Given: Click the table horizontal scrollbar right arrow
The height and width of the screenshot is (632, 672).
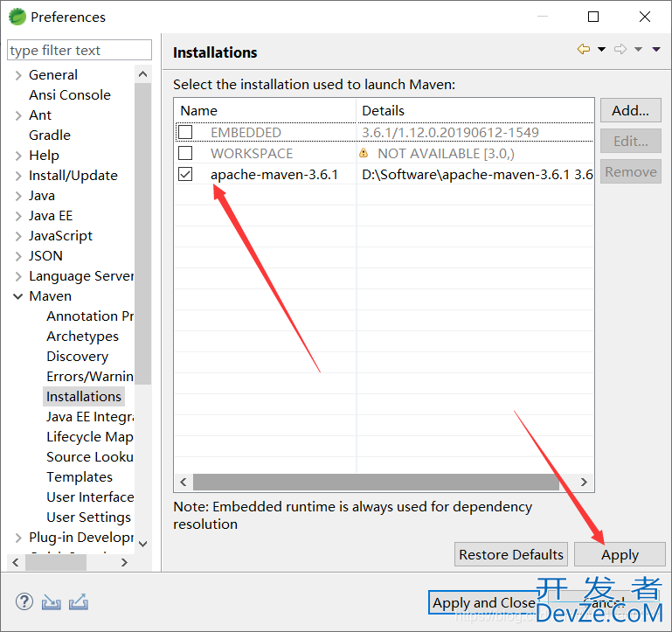Looking at the screenshot, I should point(584,482).
